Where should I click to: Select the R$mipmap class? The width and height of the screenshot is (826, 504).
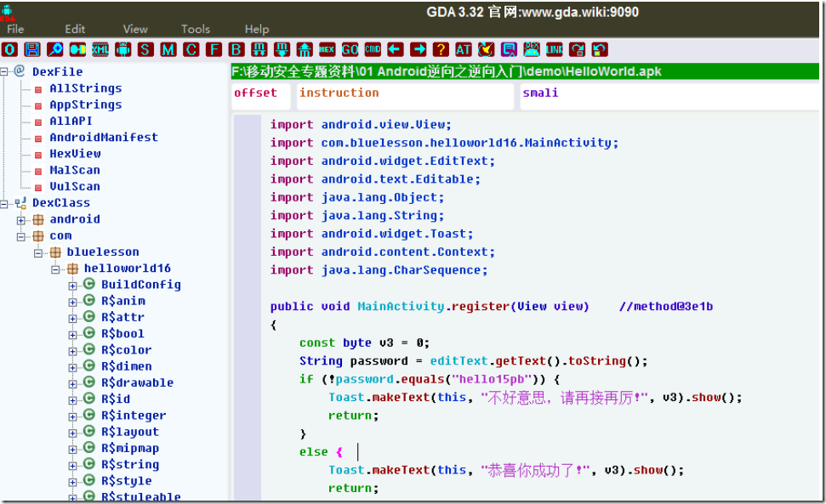(129, 448)
